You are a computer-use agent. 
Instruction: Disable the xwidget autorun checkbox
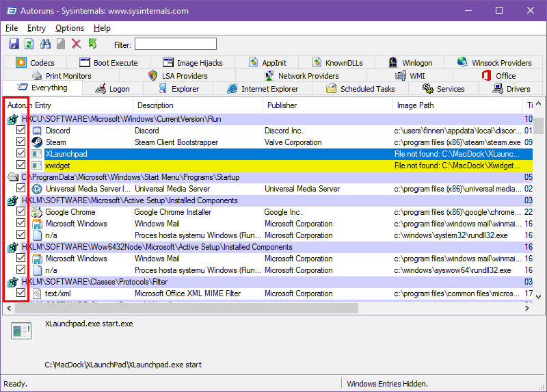point(21,165)
